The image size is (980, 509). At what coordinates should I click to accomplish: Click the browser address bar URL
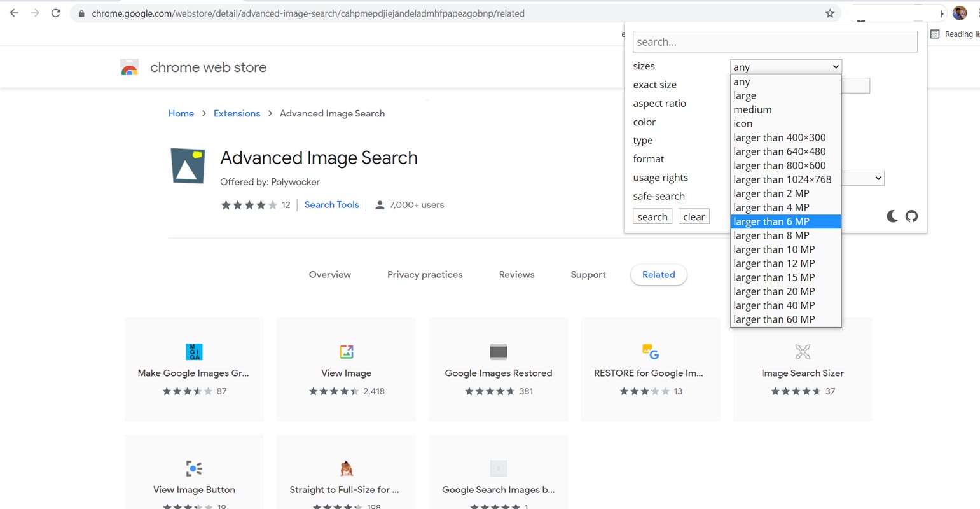[308, 13]
